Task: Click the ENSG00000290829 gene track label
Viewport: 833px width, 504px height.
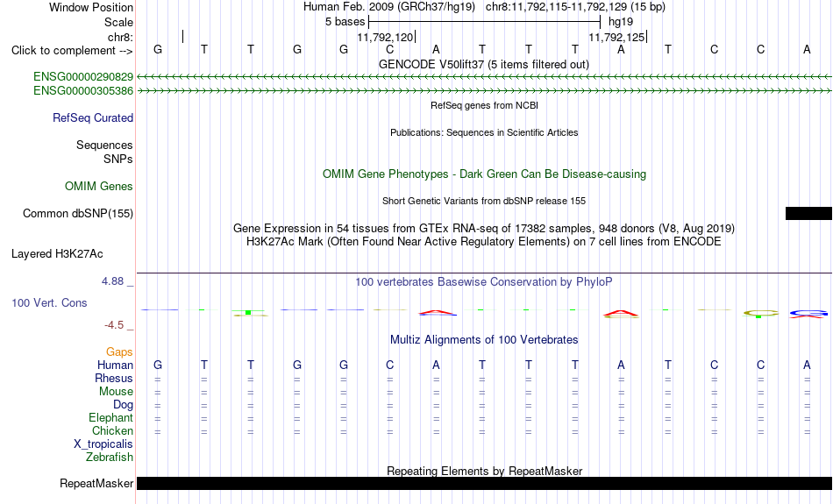Action: [x=83, y=77]
